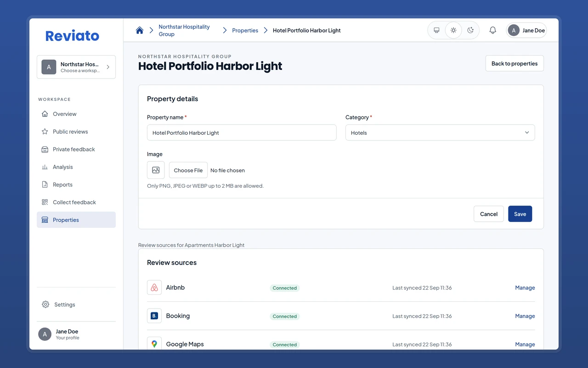This screenshot has width=588, height=368.
Task: Open Jane Doe profile in sidebar
Action: click(x=76, y=334)
